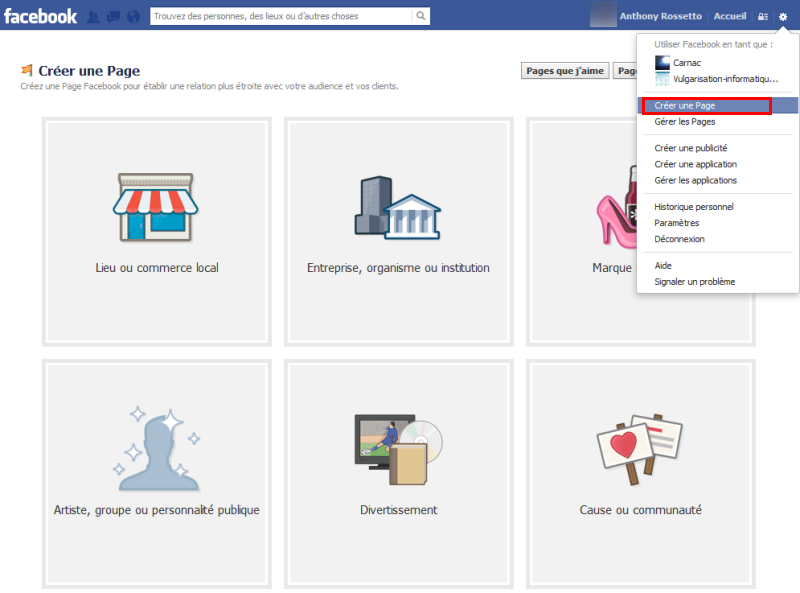Open Paramètres menu entry
Image resolution: width=800 pixels, height=593 pixels.
click(718, 223)
